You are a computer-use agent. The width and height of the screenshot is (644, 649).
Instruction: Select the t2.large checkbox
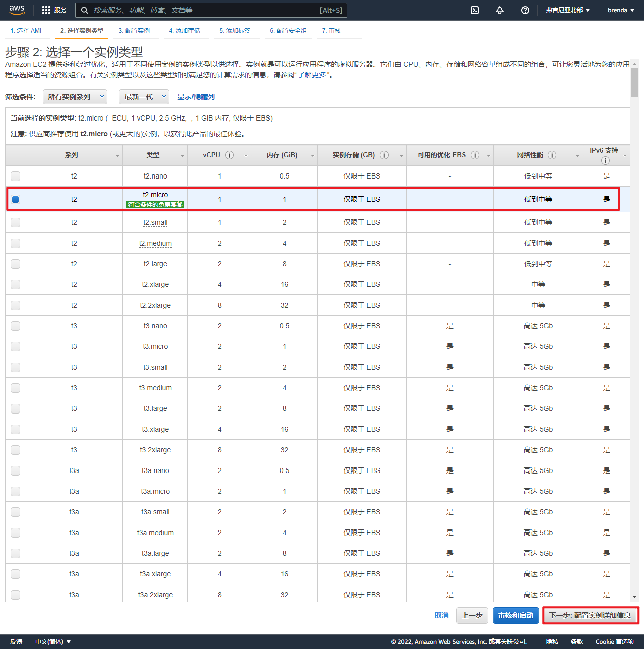tap(16, 264)
